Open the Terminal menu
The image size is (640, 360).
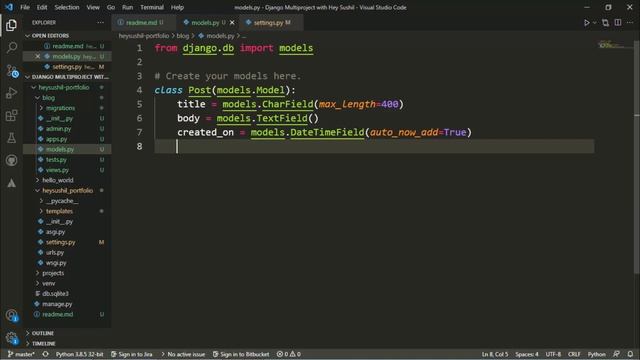pos(152,7)
